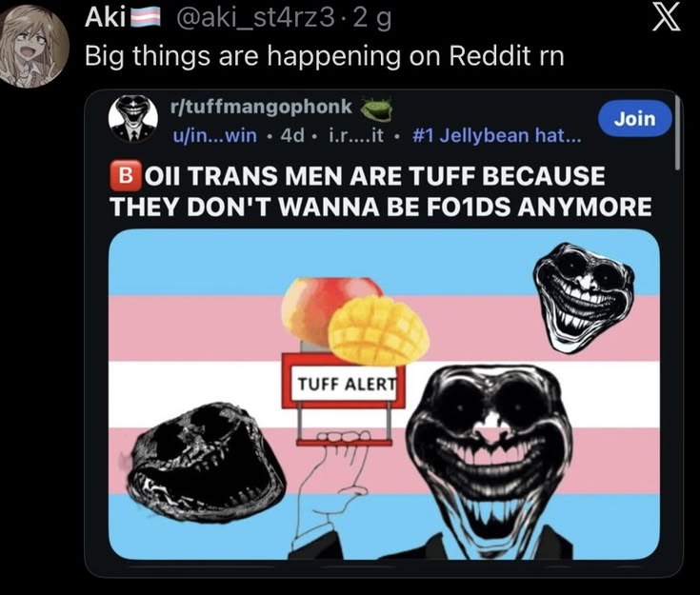Viewport: 700px width, 595px height.
Task: Open the u/in...win user link
Action: click(214, 135)
